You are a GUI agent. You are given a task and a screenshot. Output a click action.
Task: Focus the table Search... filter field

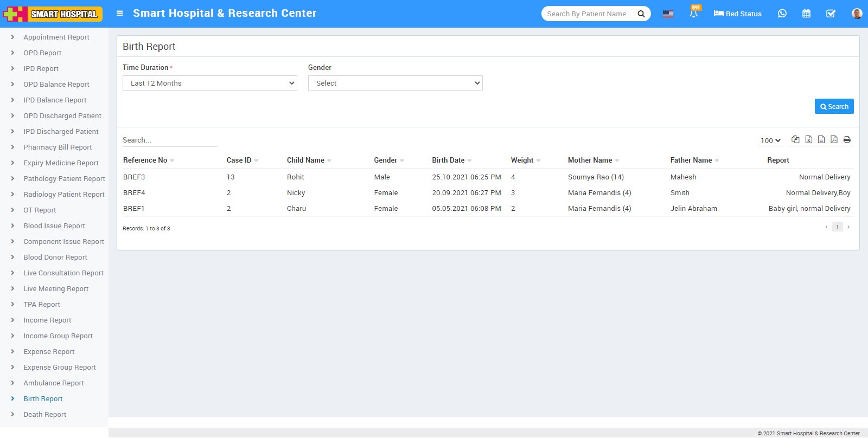coord(169,140)
